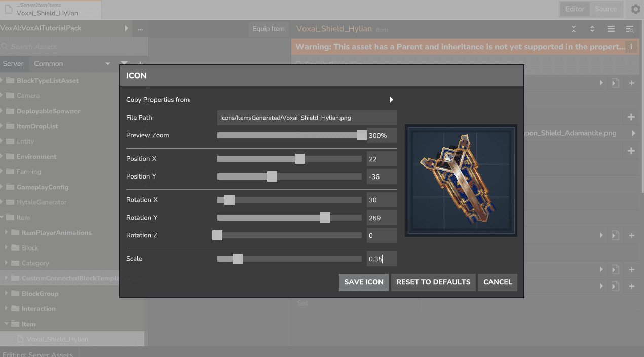Expand the Copy Properties from arrow
Screen dimensions: 644x357
pyautogui.click(x=391, y=100)
